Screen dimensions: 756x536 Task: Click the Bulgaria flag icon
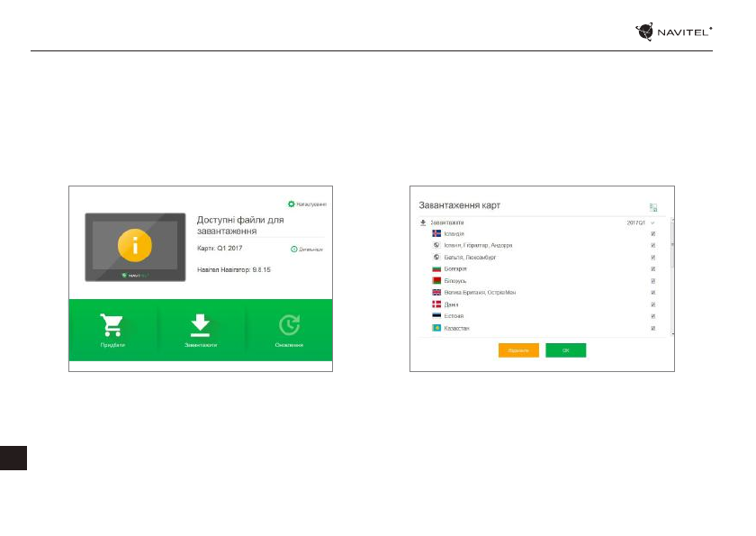coord(436,268)
